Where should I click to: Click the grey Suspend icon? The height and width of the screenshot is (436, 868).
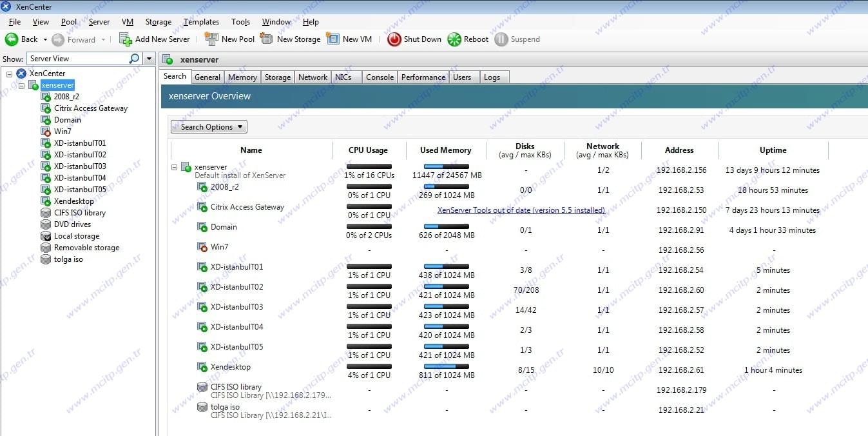(501, 39)
